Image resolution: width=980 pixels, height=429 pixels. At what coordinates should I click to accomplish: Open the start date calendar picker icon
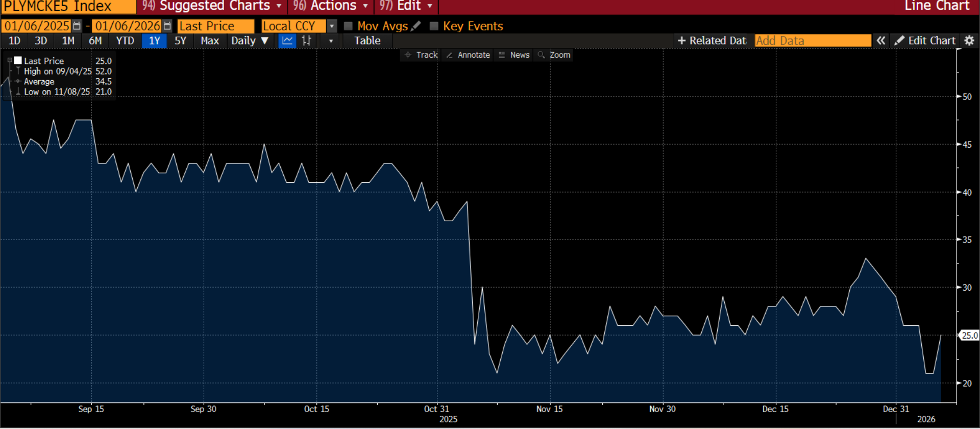click(x=77, y=26)
